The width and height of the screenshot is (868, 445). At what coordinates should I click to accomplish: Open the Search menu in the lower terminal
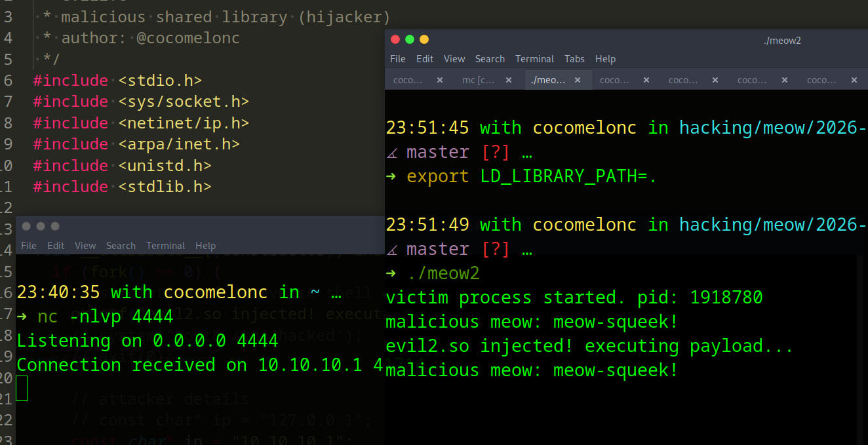tap(121, 246)
